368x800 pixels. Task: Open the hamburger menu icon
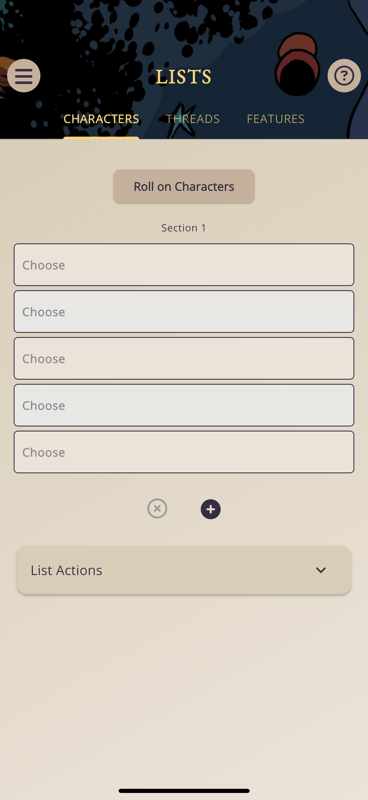23,76
